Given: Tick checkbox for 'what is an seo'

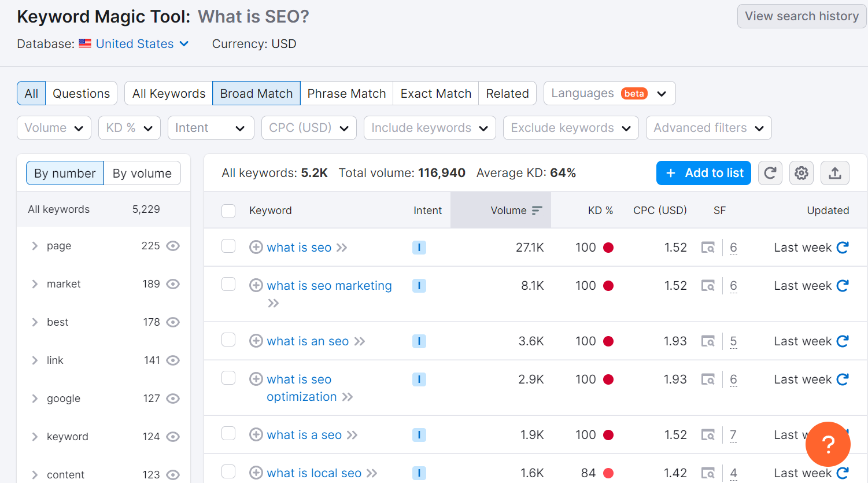Looking at the screenshot, I should [228, 340].
